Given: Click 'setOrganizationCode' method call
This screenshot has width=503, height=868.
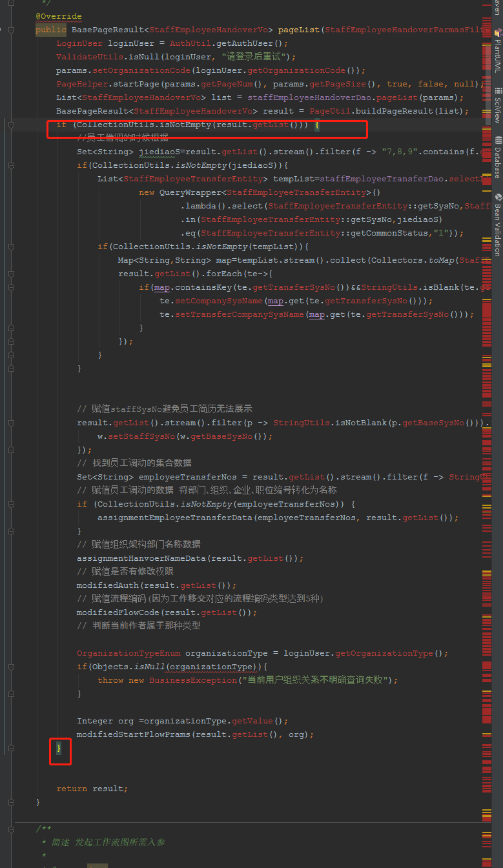Looking at the screenshot, I should 141,70.
